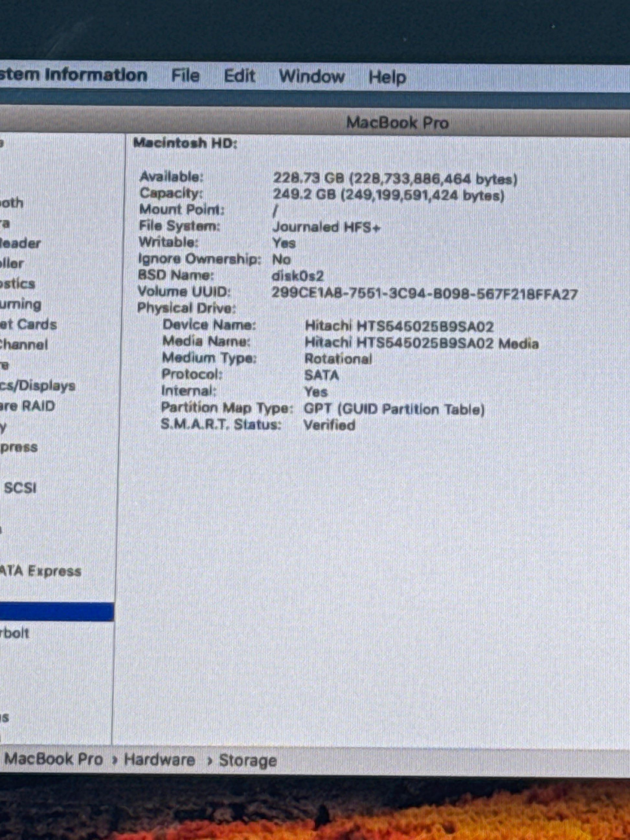The height and width of the screenshot is (840, 630).
Task: Select the Bluetooth item in sidebar
Action: (x=11, y=203)
